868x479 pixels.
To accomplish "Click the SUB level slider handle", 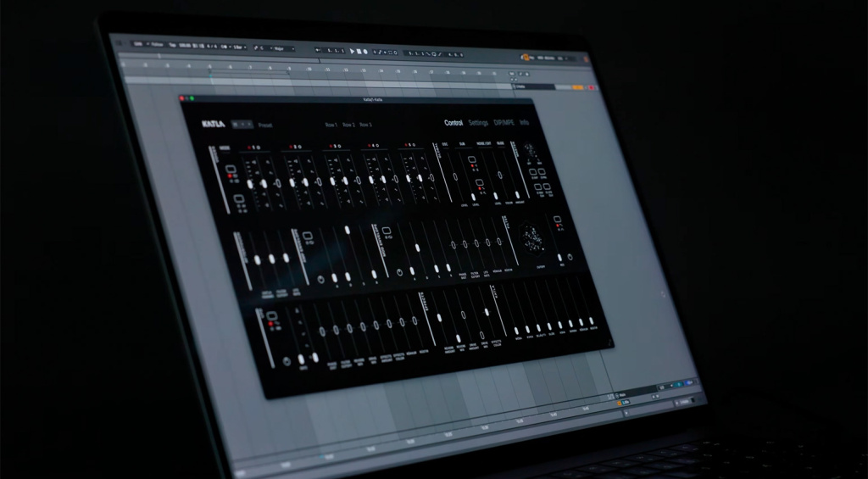I will [473, 197].
